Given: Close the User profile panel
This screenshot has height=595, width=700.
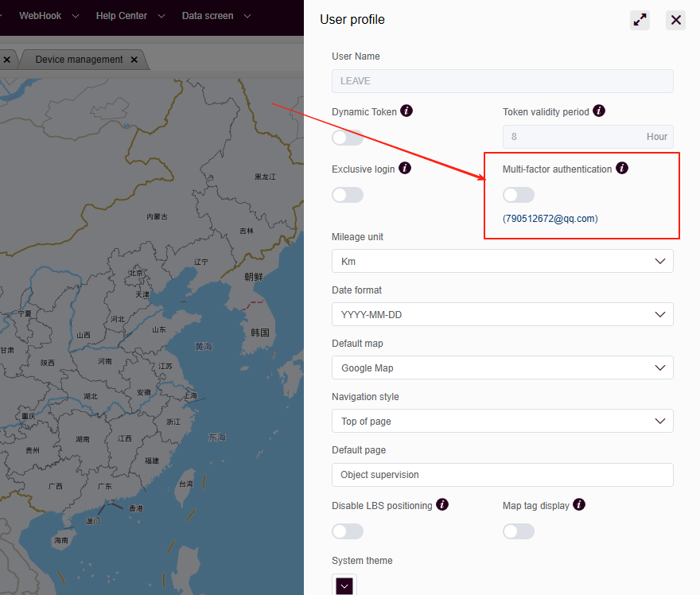Looking at the screenshot, I should pos(676,21).
